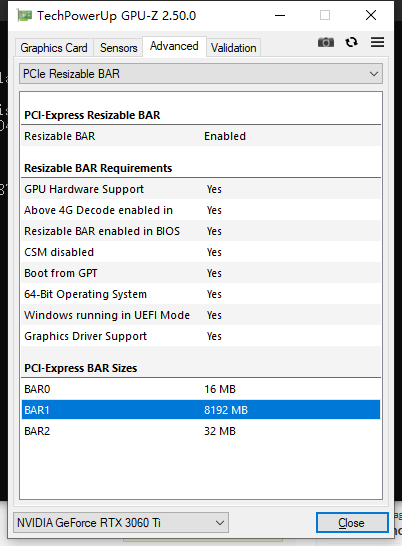This screenshot has height=546, width=402.
Task: Select the Boot from GPT row
Action: click(x=201, y=273)
